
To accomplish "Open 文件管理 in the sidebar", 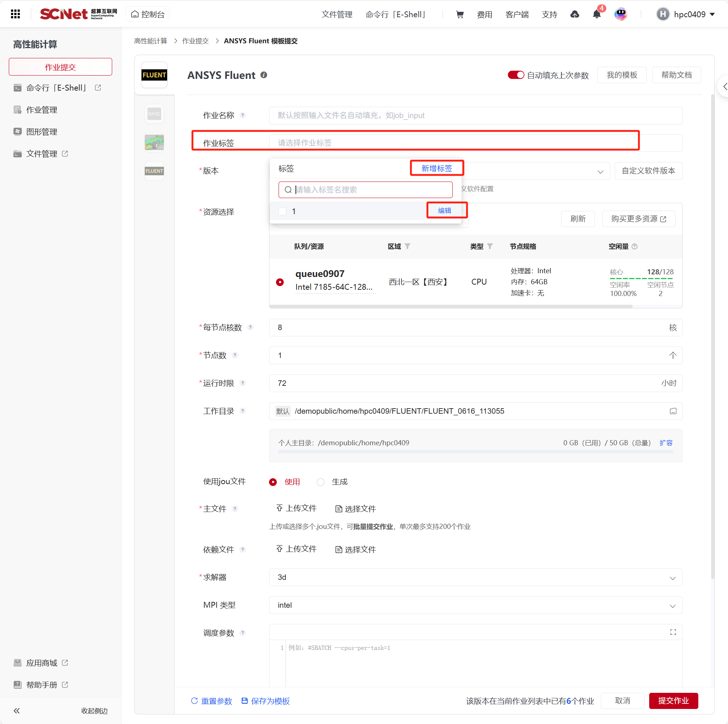I will pyautogui.click(x=41, y=153).
